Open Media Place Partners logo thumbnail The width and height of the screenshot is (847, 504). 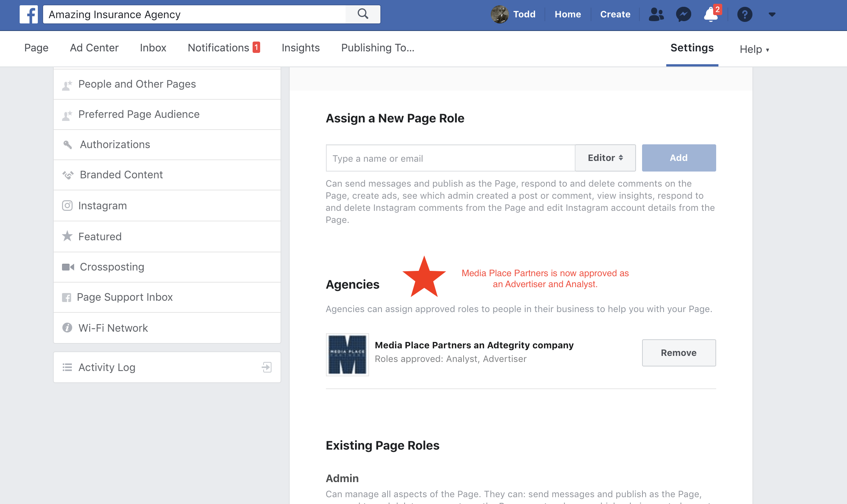(347, 355)
